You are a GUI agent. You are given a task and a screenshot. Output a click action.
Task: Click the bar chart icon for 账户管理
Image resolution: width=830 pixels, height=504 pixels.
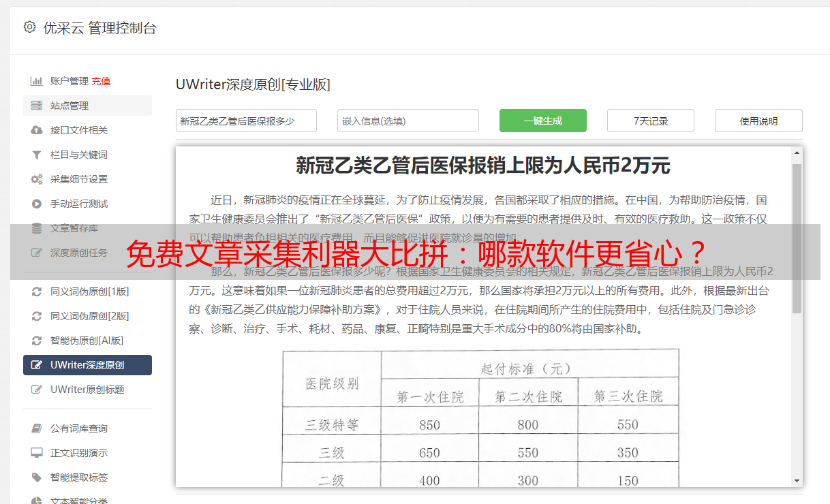point(37,81)
